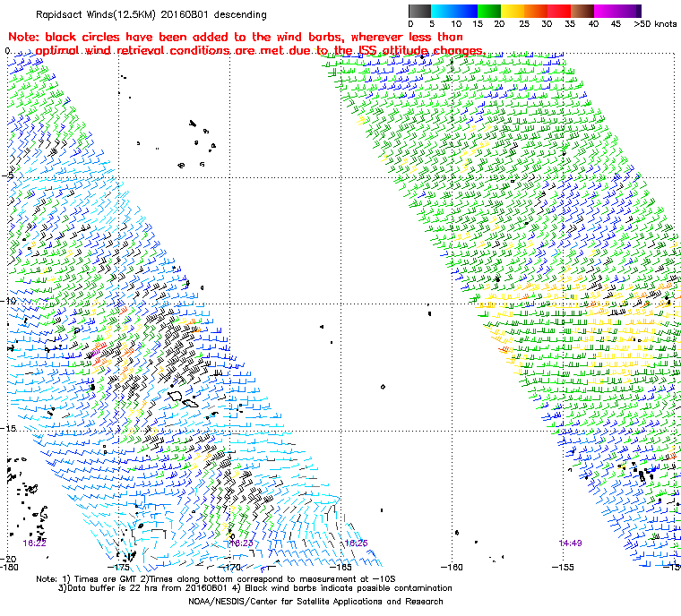The width and height of the screenshot is (681, 616).
Task: Click the larger western Samoa island outline
Action: pyautogui.click(x=176, y=396)
